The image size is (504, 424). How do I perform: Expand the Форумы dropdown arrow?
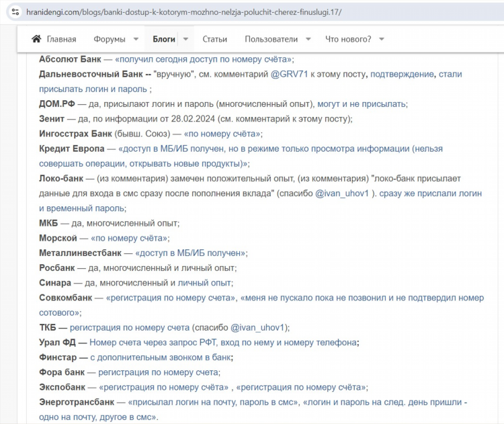pyautogui.click(x=136, y=39)
